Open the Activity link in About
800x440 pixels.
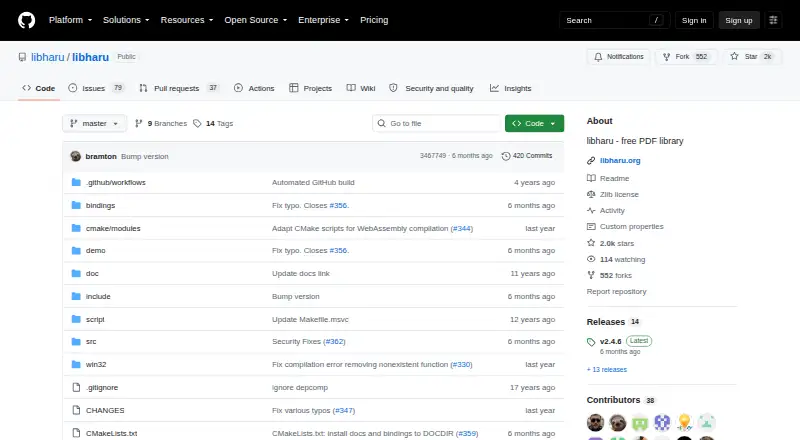pyautogui.click(x=612, y=210)
